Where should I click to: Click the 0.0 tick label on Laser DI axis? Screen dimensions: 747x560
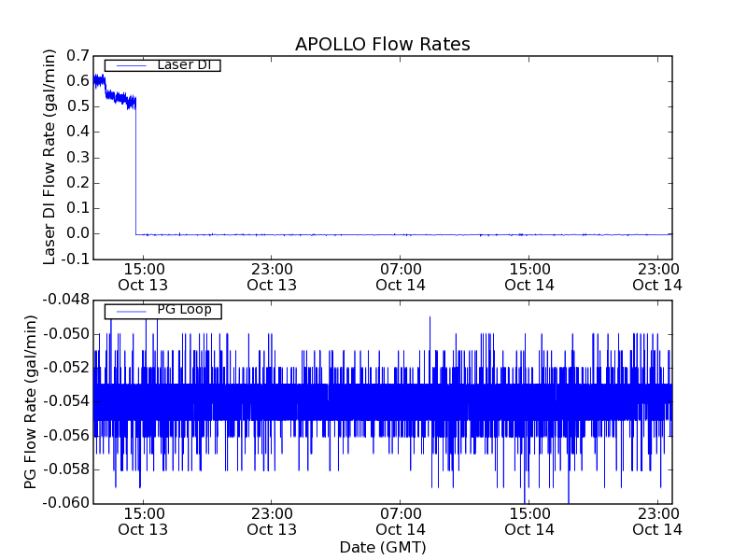tap(78, 234)
